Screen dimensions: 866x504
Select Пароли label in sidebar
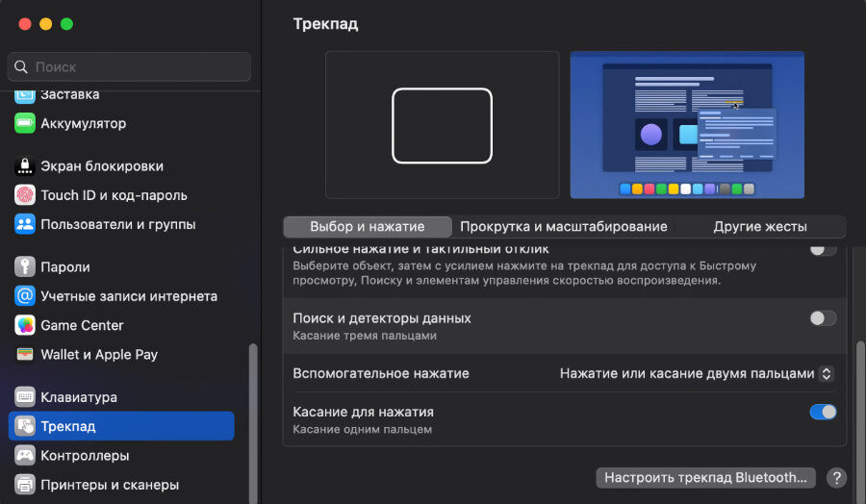65,267
